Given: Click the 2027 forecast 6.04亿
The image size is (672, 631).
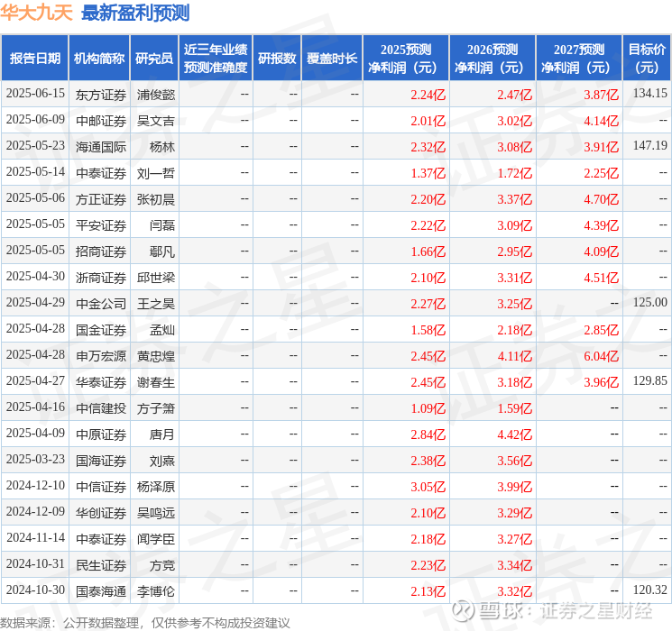Looking at the screenshot, I should [601, 356].
